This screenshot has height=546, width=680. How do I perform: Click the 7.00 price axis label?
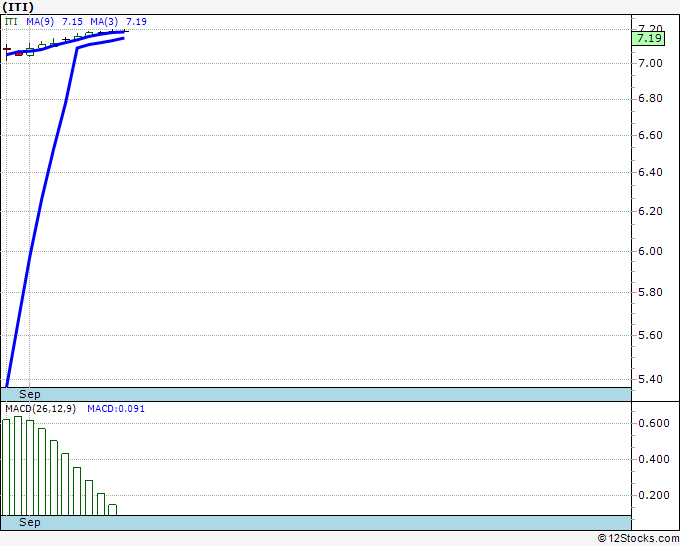651,63
